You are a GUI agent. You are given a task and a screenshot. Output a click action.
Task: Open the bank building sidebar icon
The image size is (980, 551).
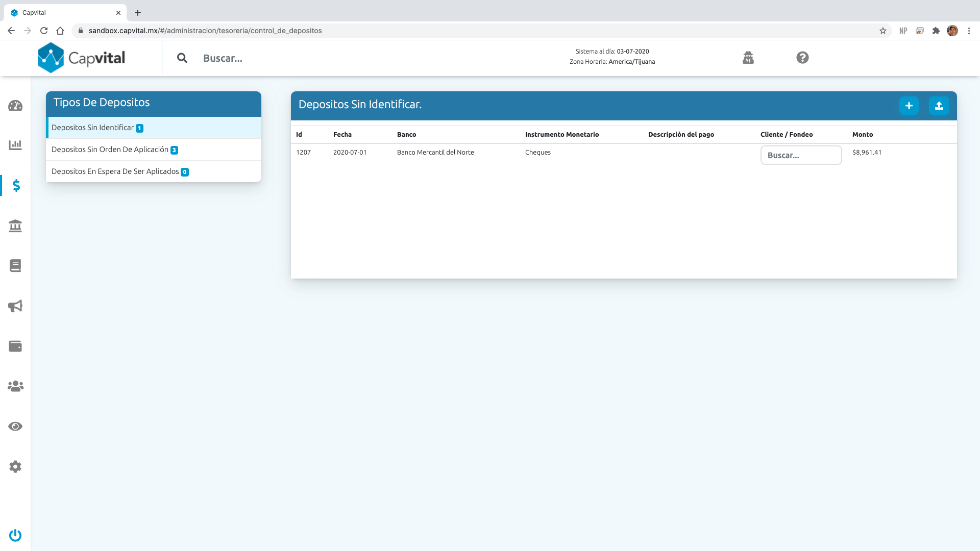coord(15,226)
